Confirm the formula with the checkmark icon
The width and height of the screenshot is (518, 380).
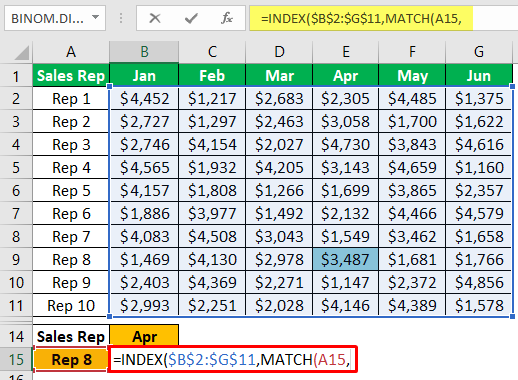tap(191, 18)
